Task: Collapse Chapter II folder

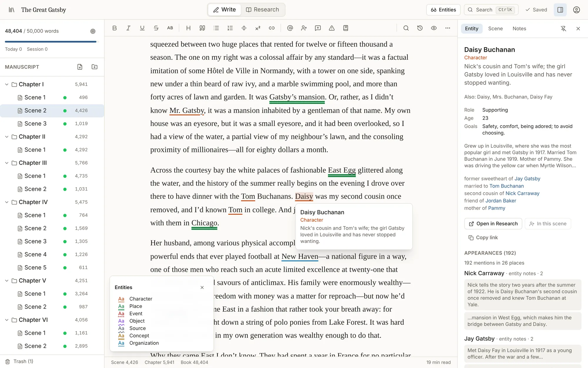Action: [7, 137]
